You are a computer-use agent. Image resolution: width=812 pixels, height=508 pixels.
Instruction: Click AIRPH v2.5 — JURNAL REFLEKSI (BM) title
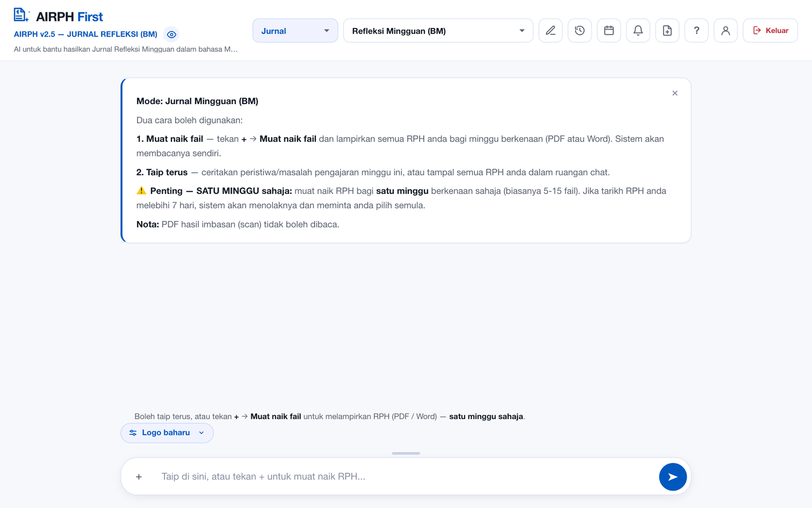(85, 34)
